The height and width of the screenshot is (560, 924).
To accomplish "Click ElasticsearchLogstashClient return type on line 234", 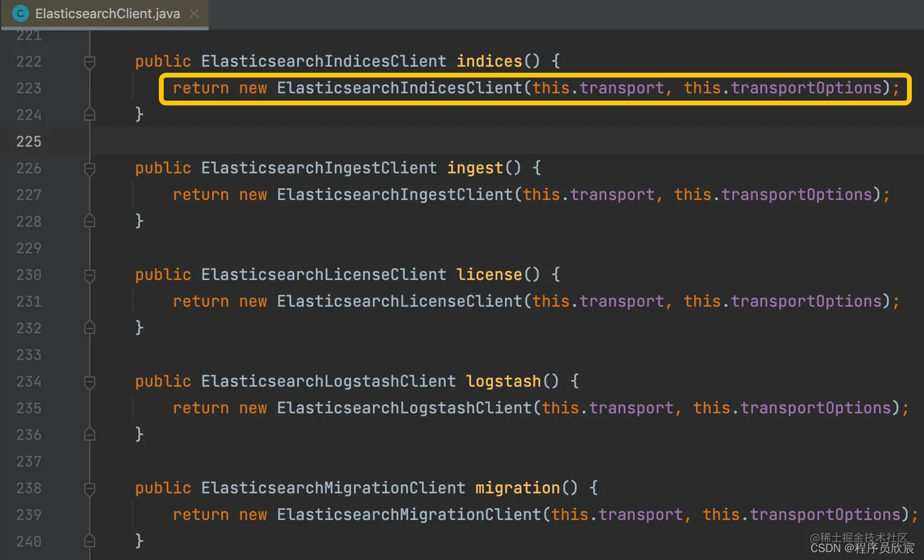I will click(x=329, y=381).
